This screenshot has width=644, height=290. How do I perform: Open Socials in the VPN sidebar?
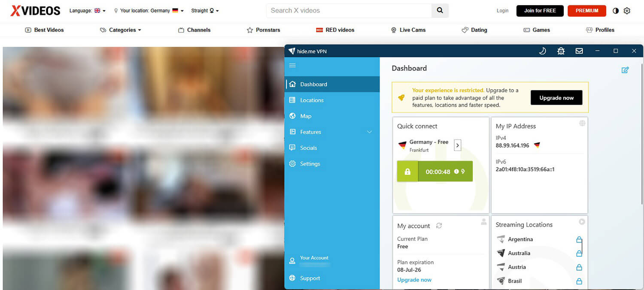pos(333,148)
